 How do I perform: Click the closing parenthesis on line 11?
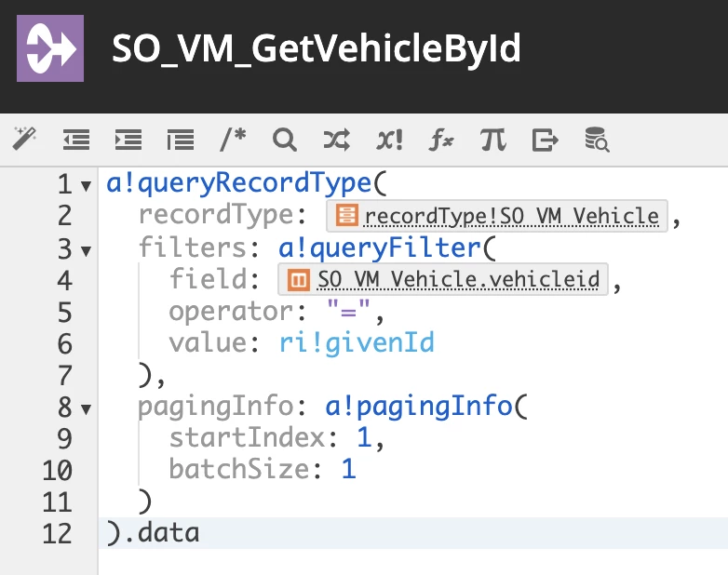click(x=146, y=501)
